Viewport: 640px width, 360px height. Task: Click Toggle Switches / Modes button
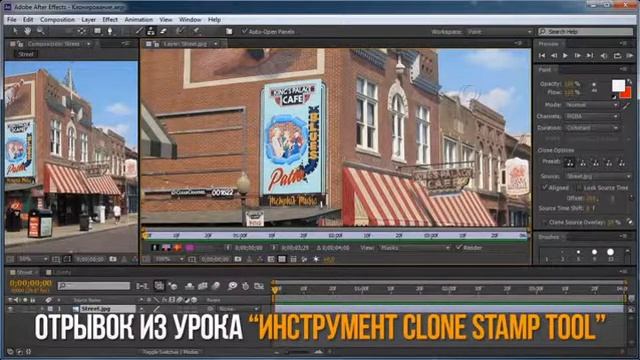tap(171, 352)
